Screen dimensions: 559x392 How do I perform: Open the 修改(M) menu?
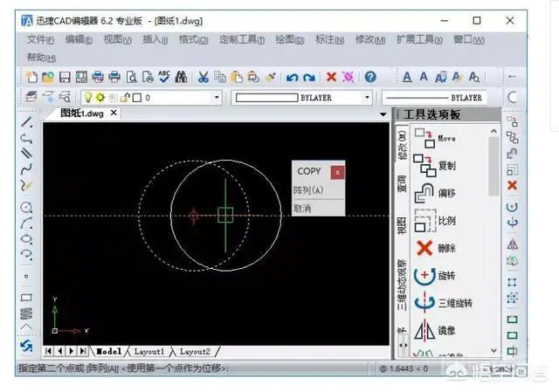click(x=370, y=39)
